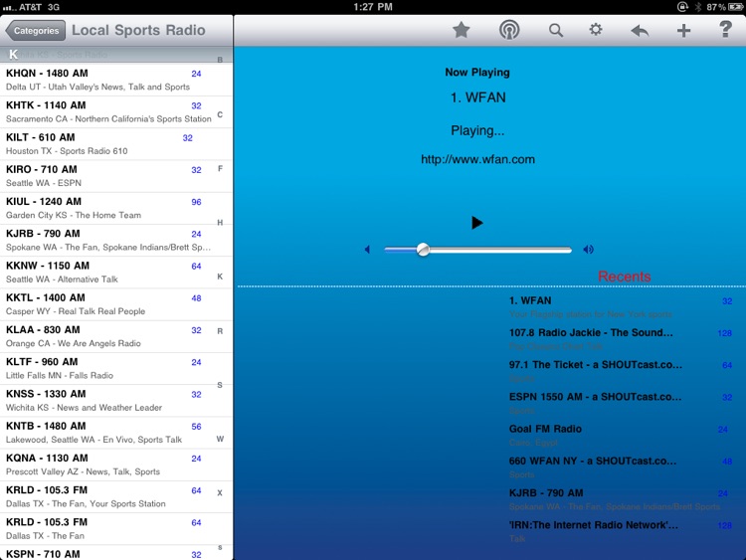Viewport: 746px width, 560px height.
Task: Tap the Bluetooth icon in status bar
Action: (x=698, y=7)
